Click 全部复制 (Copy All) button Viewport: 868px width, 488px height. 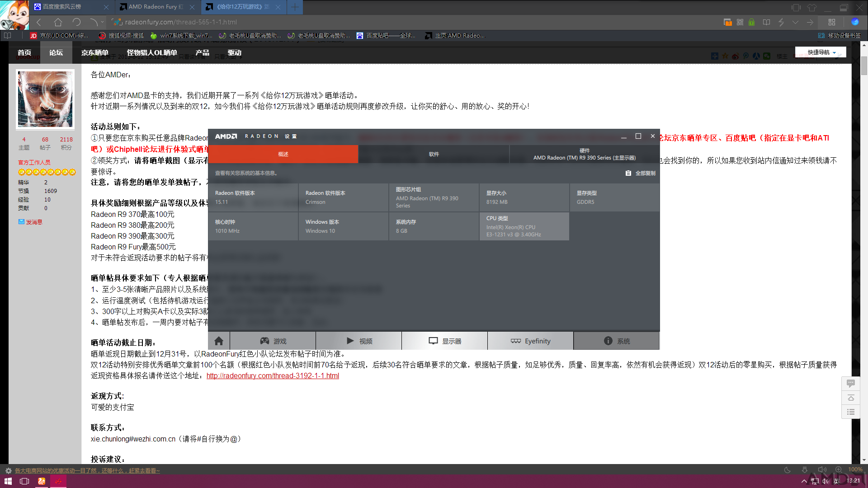pos(641,173)
